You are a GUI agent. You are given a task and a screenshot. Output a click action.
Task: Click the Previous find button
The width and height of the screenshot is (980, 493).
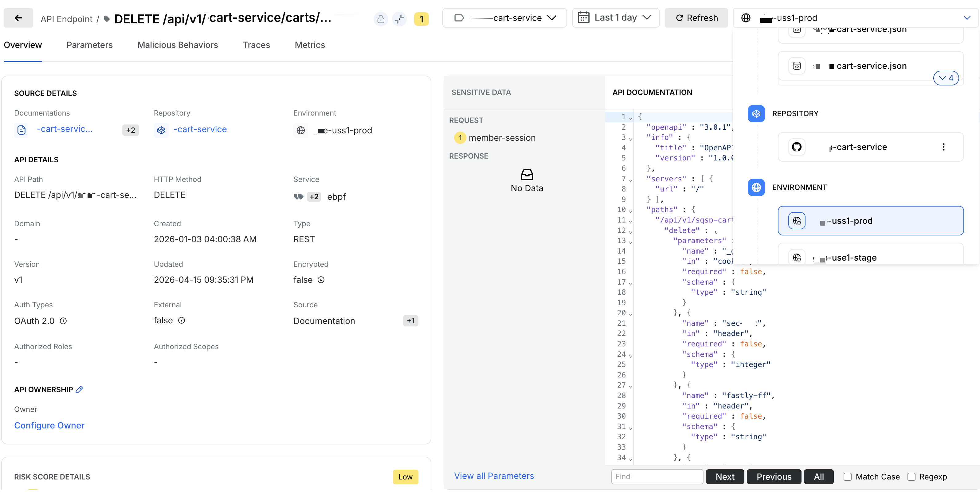774,477
